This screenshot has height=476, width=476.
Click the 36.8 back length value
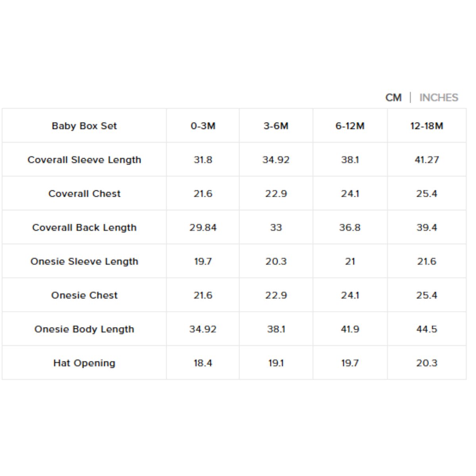tap(350, 228)
